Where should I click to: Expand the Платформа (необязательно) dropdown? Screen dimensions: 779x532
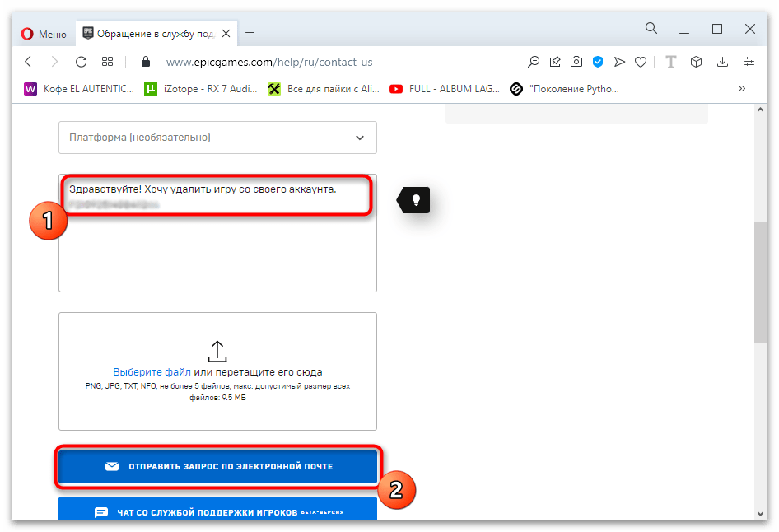(217, 138)
